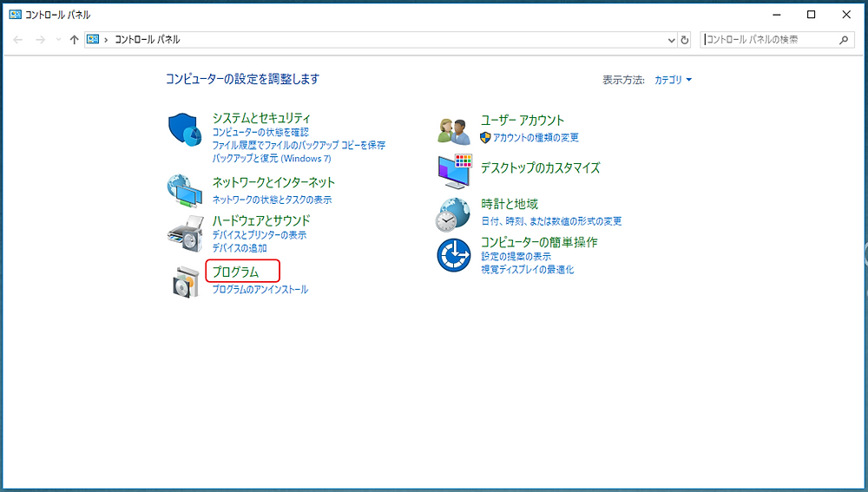The width and height of the screenshot is (868, 492).
Task: Open 時計と地域 category
Action: point(510,204)
